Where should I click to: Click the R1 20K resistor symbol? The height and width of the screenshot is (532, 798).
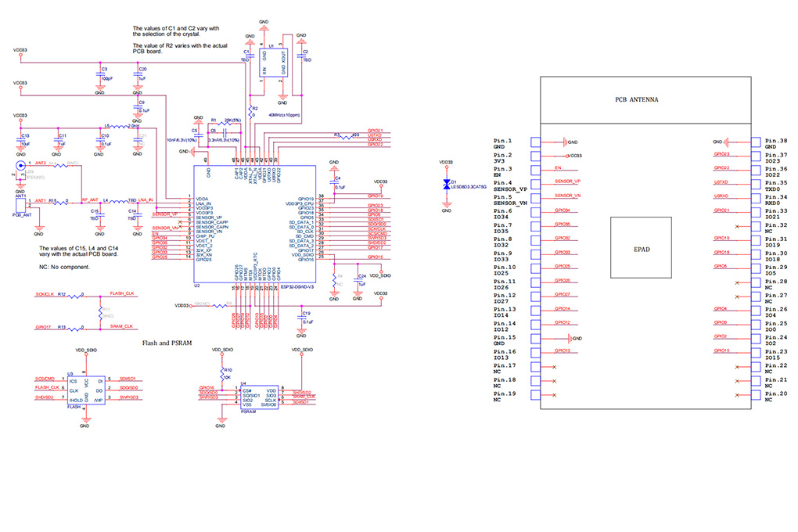(x=224, y=123)
